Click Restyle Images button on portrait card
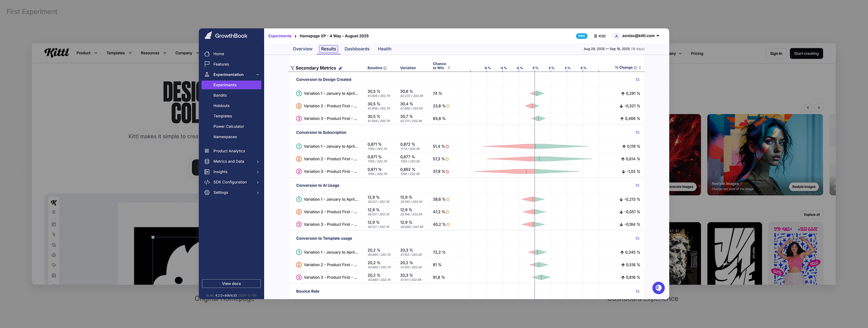The height and width of the screenshot is (328, 868). [x=804, y=187]
